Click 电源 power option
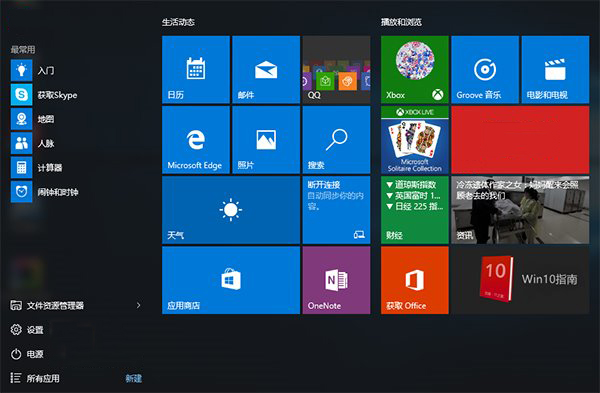 coord(27,354)
